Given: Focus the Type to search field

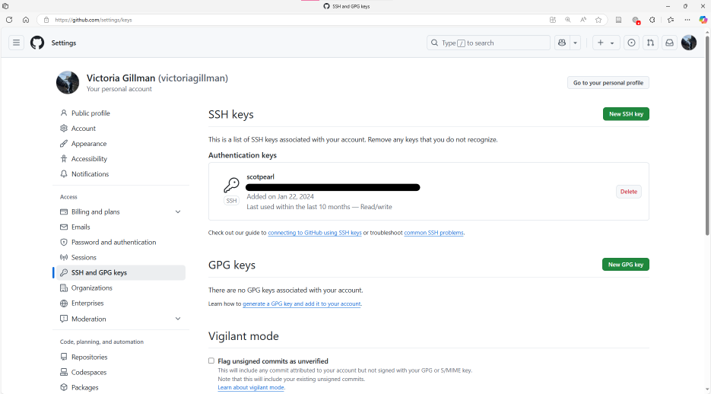Looking at the screenshot, I should point(488,43).
